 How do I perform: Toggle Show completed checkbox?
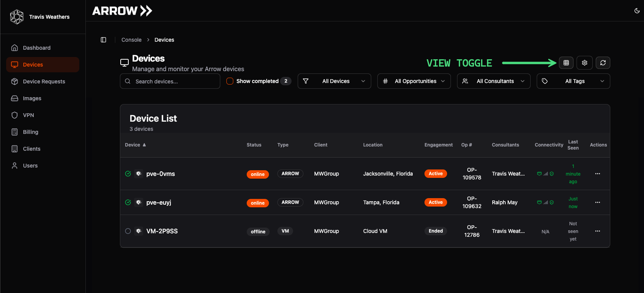pyautogui.click(x=230, y=81)
